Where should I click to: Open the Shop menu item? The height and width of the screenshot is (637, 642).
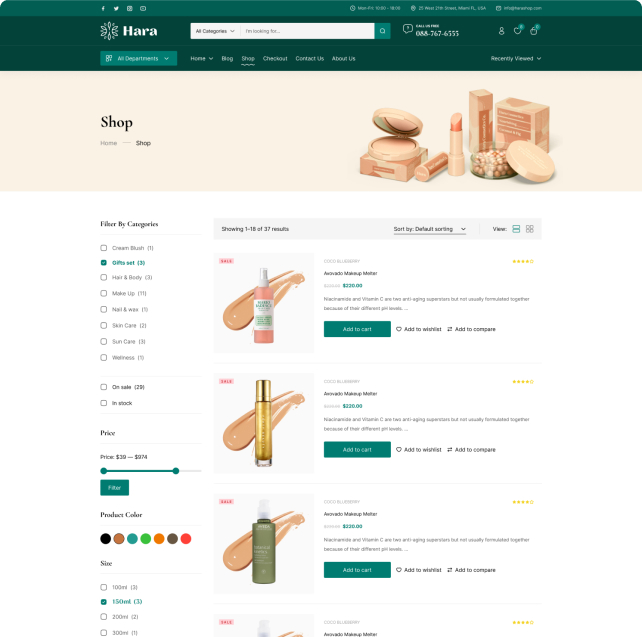pyautogui.click(x=248, y=59)
